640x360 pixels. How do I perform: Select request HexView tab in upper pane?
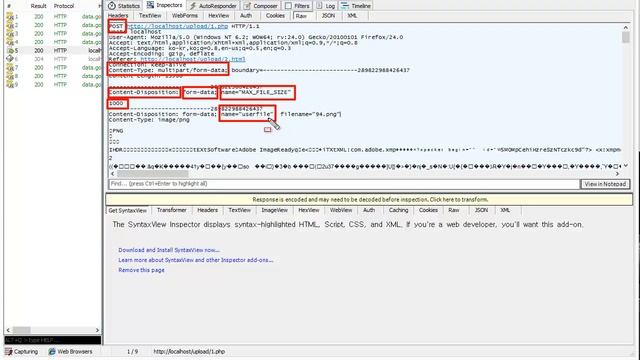click(x=218, y=16)
